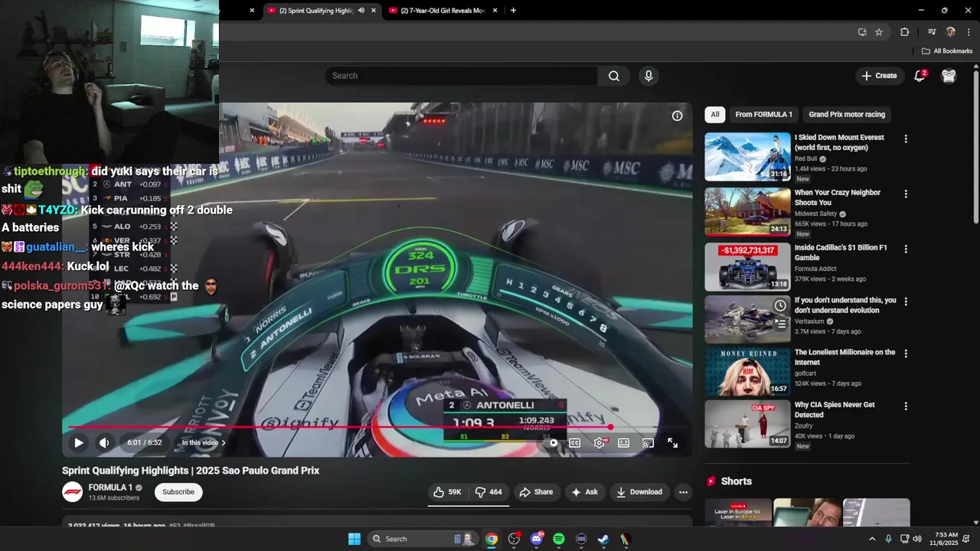980x551 pixels.
Task: Click the red video progress bar
Action: tap(339, 427)
